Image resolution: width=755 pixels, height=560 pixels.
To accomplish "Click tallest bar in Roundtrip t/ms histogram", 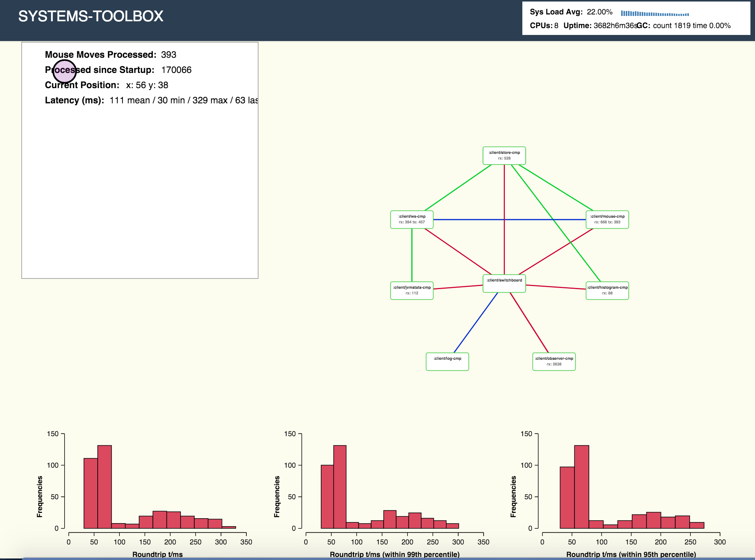I will [105, 486].
